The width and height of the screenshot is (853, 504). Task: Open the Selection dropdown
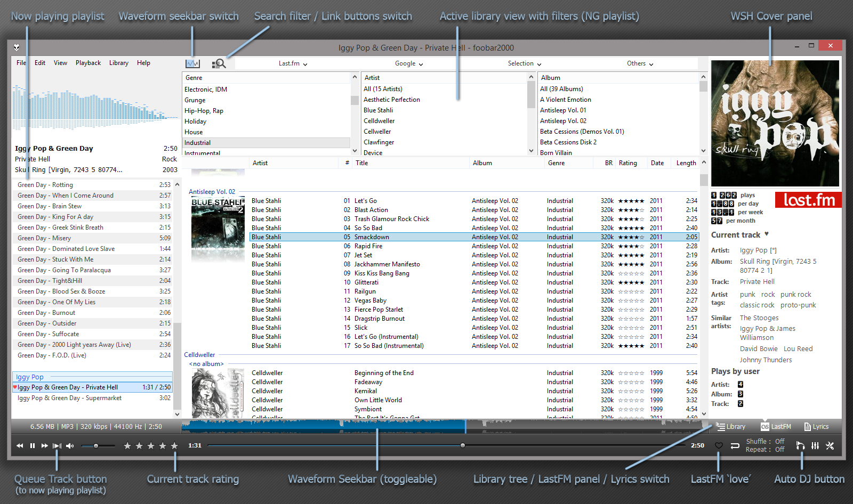pos(524,63)
